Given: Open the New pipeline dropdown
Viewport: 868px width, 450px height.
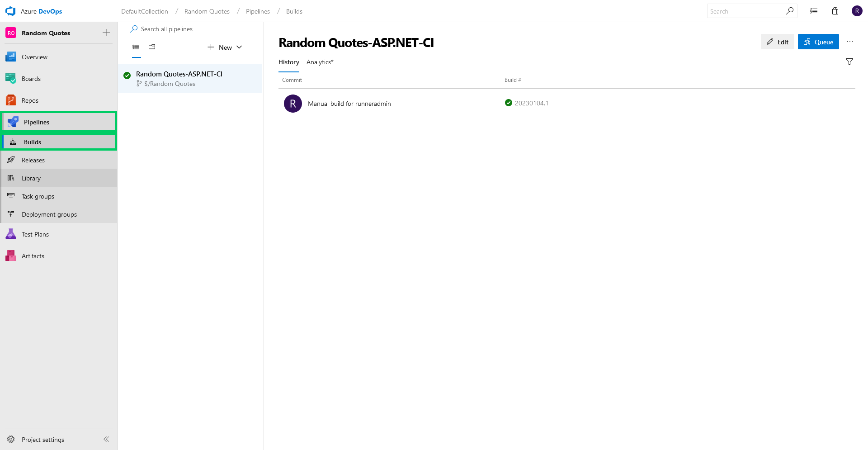Looking at the screenshot, I should point(225,47).
